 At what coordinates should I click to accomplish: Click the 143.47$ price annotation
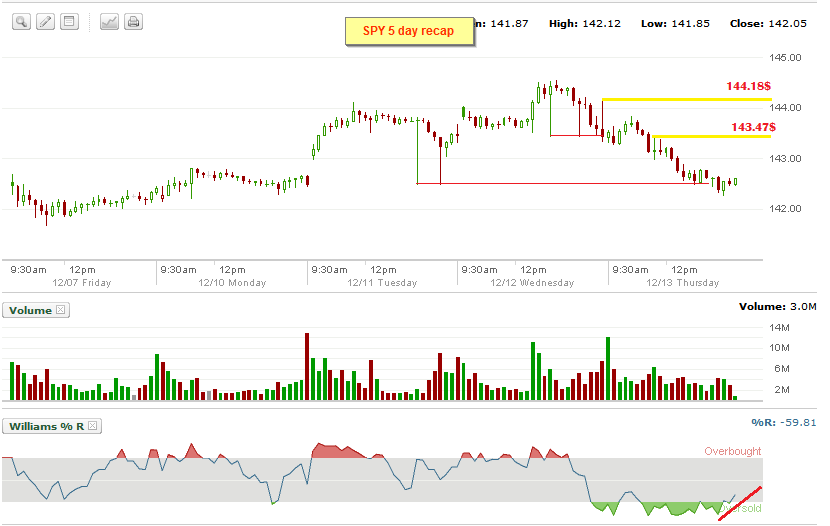click(x=753, y=127)
